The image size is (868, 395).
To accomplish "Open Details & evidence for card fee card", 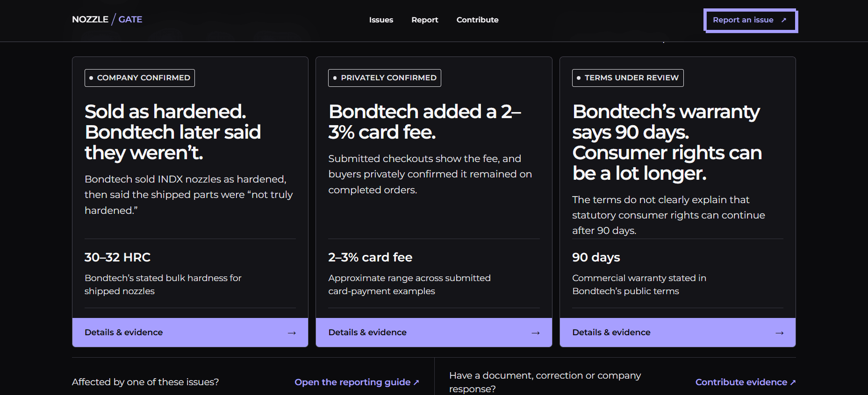I will (434, 332).
